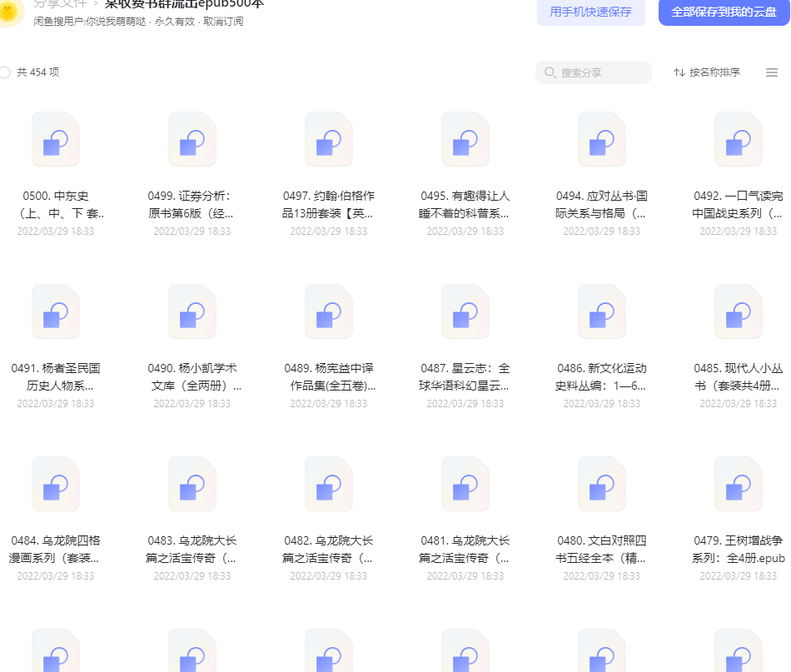Open the 0485. 现代人小丛书 file icon
The width and height of the screenshot is (791, 672).
click(738, 311)
